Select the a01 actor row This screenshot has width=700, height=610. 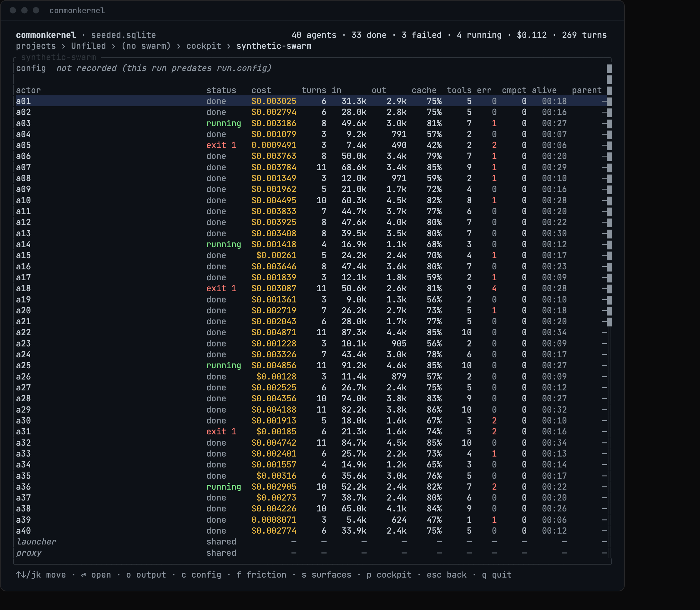(x=311, y=101)
